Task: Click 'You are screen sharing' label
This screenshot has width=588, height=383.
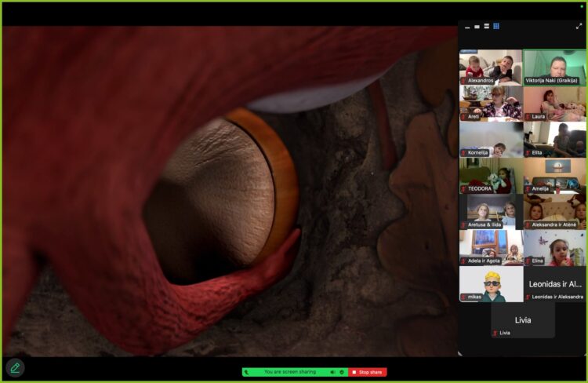Action: 290,372
